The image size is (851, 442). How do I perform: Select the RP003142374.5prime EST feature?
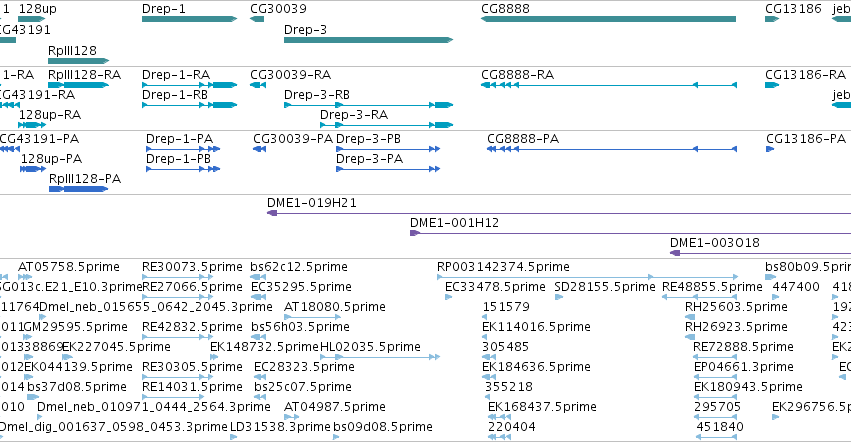(x=587, y=277)
